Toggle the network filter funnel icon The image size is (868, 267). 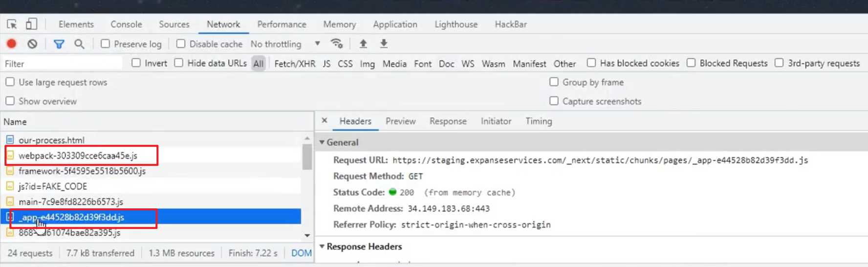click(59, 44)
